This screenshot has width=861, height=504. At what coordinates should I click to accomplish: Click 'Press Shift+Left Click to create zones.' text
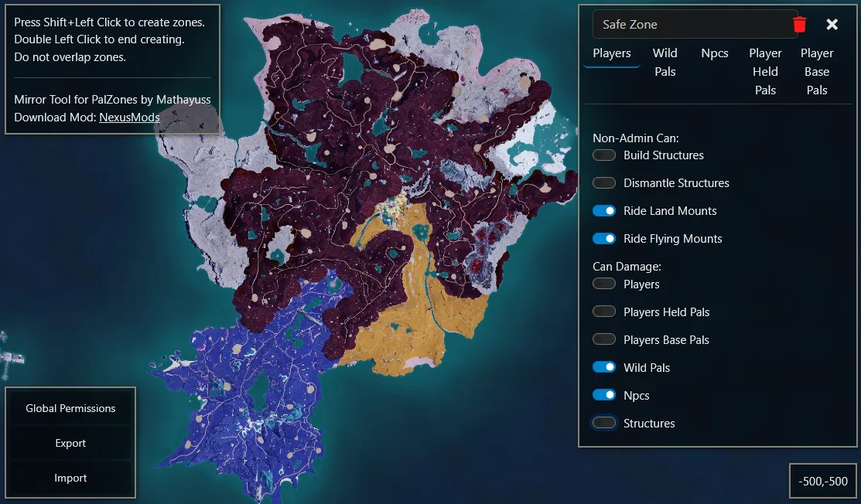pos(109,22)
